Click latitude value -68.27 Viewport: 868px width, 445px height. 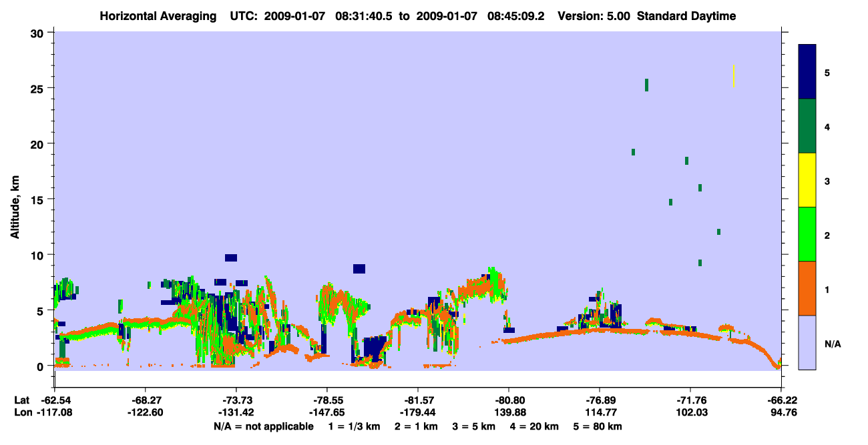(145, 400)
